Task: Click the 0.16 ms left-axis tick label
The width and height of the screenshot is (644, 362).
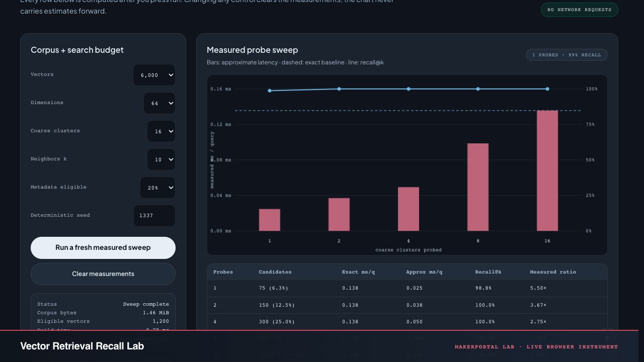Action: click(x=221, y=89)
